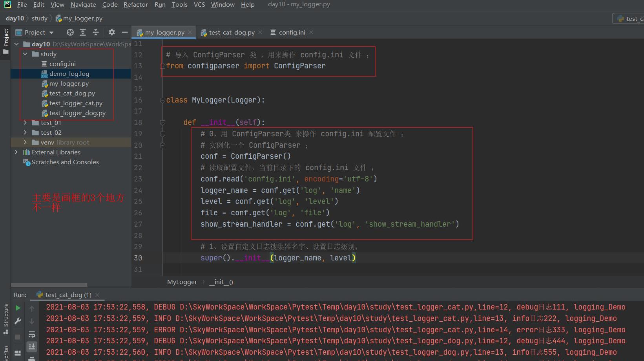644x361 pixels.
Task: Open the Navigate menu
Action: click(x=83, y=4)
